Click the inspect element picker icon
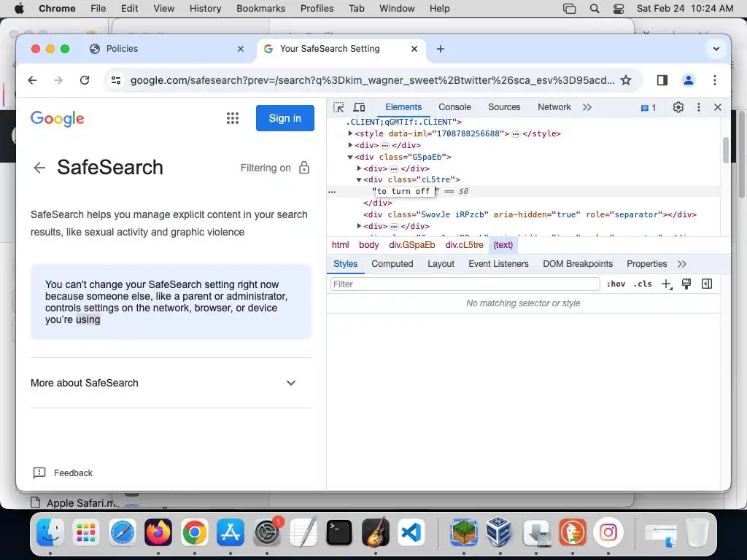 [338, 107]
